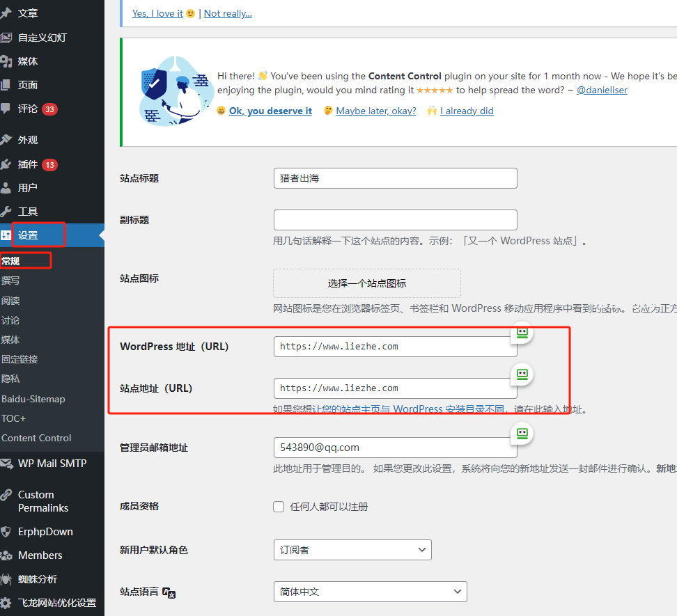The width and height of the screenshot is (677, 616).
Task: Click the slideshow icon beside 自定义幻灯
Action: pos(6,38)
